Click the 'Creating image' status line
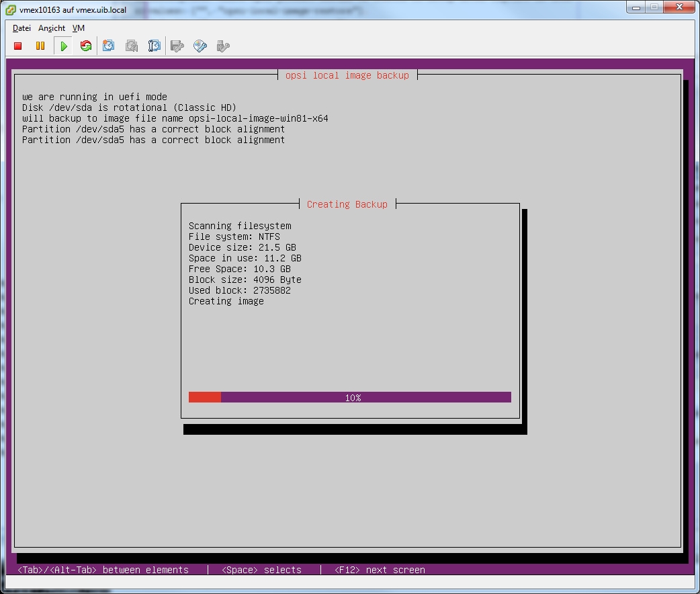Viewport: 700px width, 594px height. click(226, 301)
